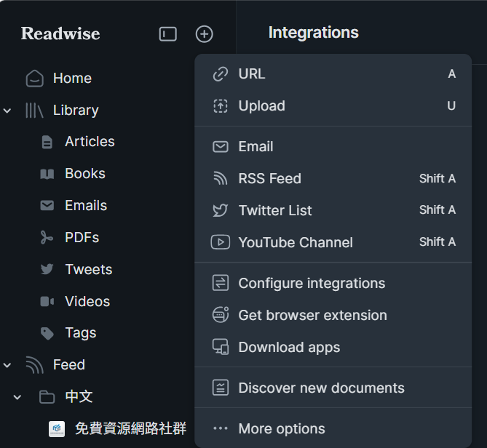This screenshot has width=487, height=448.
Task: Click More options at menu bottom
Action: click(281, 429)
